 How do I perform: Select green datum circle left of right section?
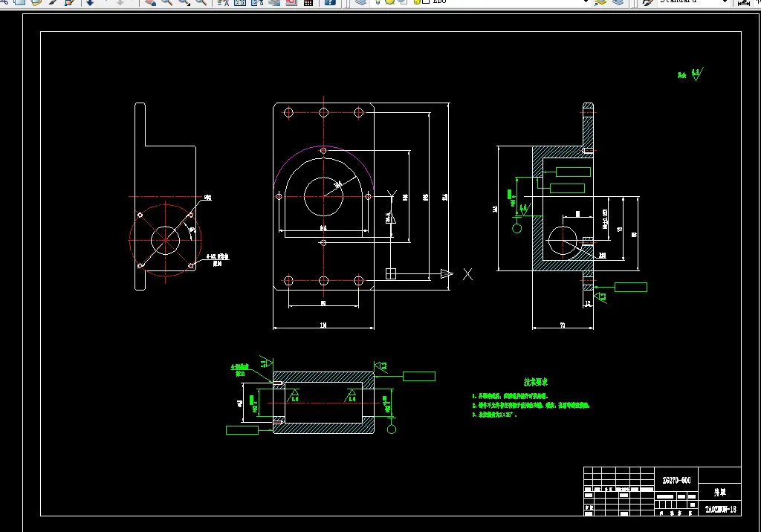(x=517, y=228)
